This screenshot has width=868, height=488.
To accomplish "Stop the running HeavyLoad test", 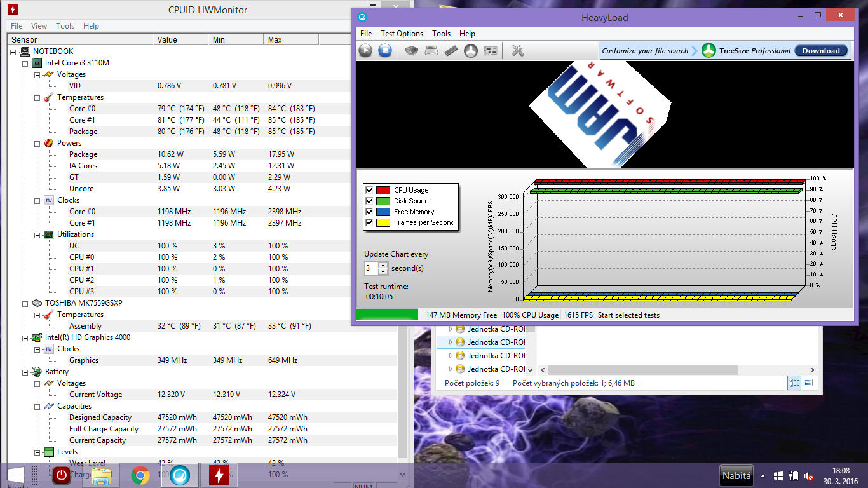I will tap(385, 51).
